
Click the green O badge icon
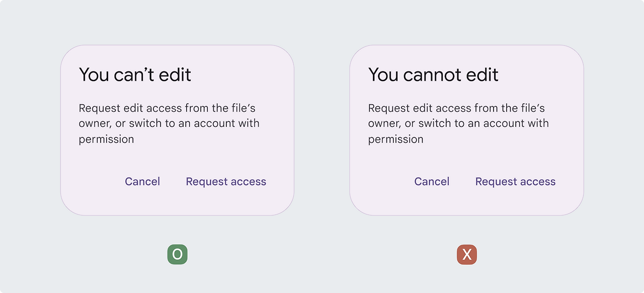coord(177,255)
